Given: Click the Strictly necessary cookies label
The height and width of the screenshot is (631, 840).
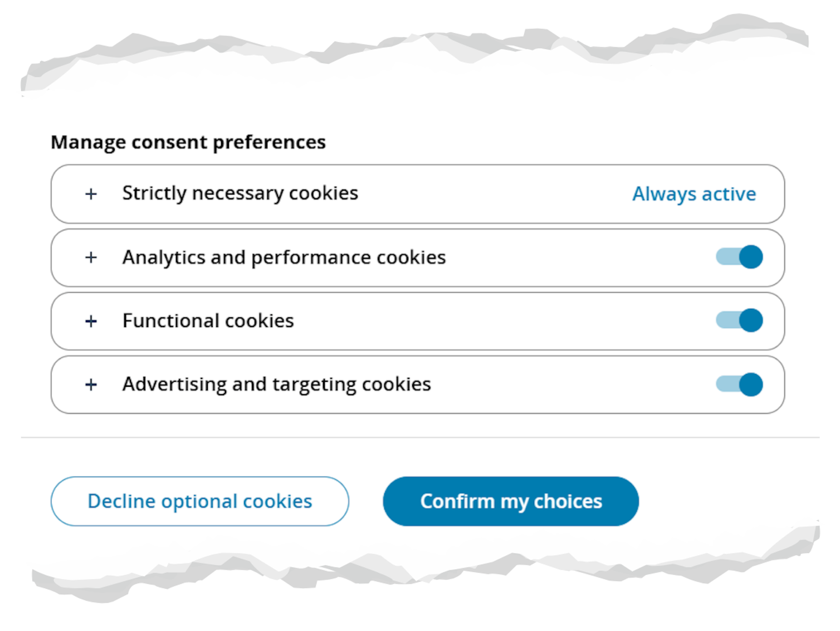Looking at the screenshot, I should (x=240, y=193).
